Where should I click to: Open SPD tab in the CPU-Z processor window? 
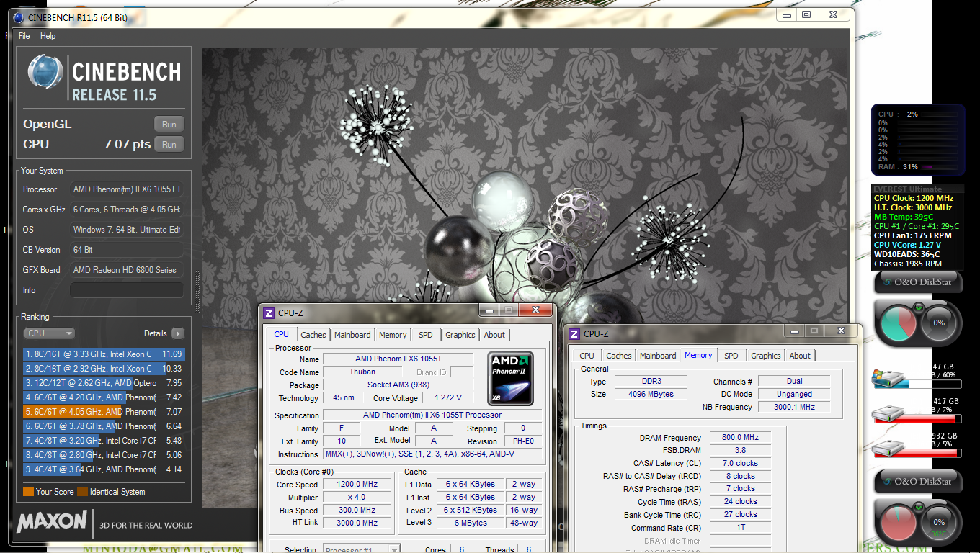pos(426,335)
